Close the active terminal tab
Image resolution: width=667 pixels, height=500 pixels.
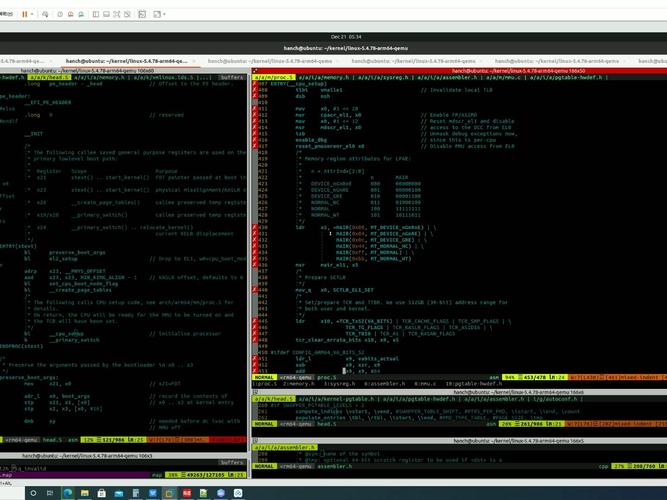tap(194, 61)
